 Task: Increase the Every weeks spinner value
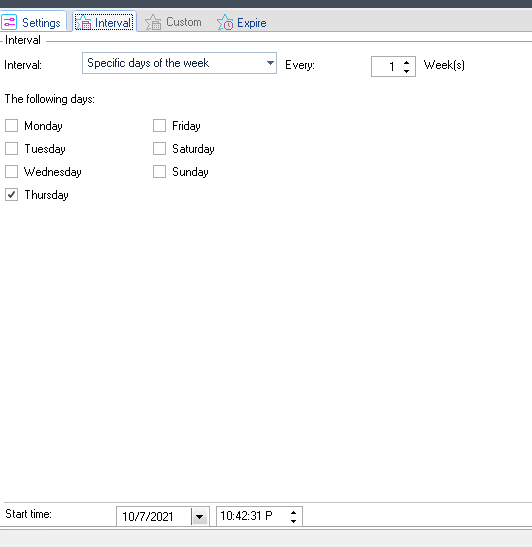(406, 62)
